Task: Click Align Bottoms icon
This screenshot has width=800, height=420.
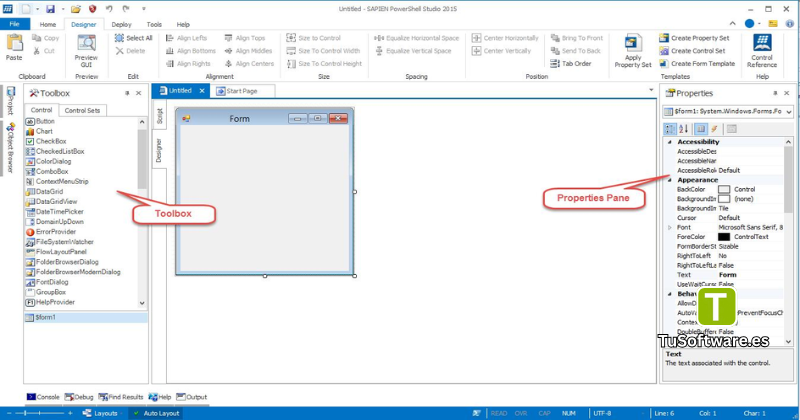Action: 170,51
